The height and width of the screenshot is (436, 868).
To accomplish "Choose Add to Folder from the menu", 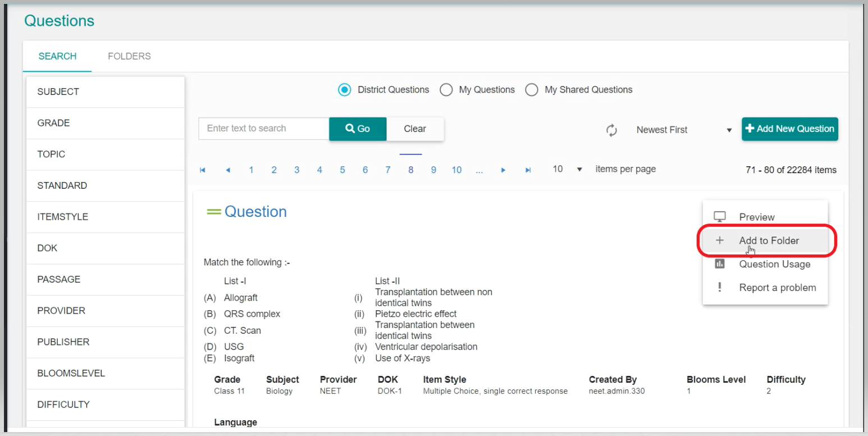I will pos(769,240).
